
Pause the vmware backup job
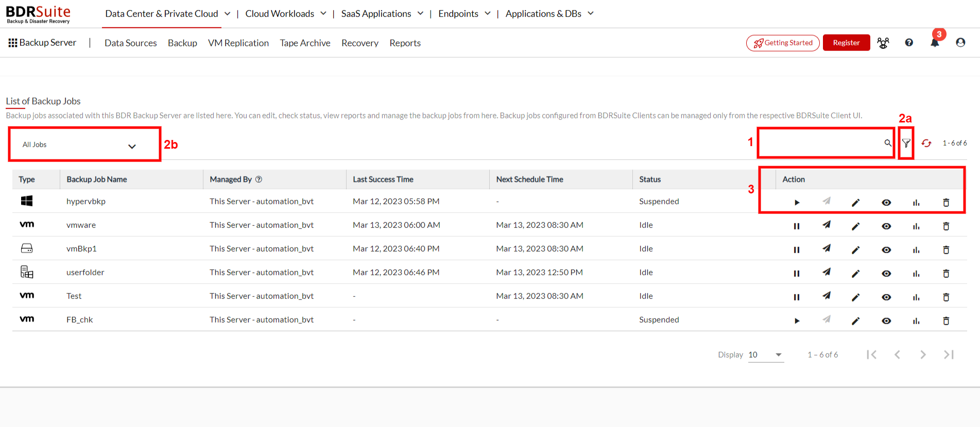[797, 226]
